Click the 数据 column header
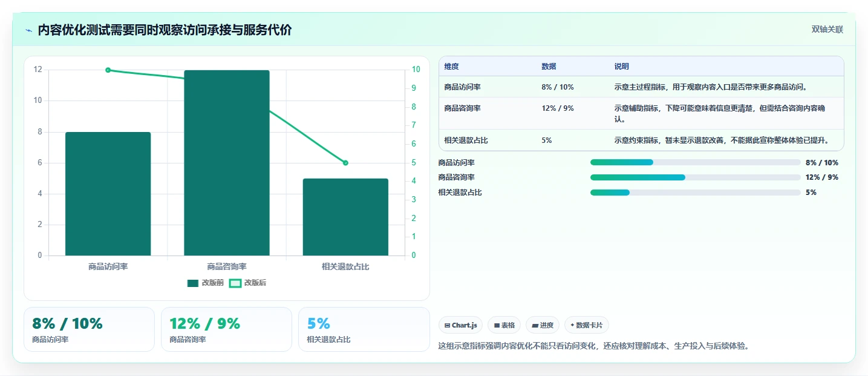Screen dimensions: 868x376 (549, 67)
